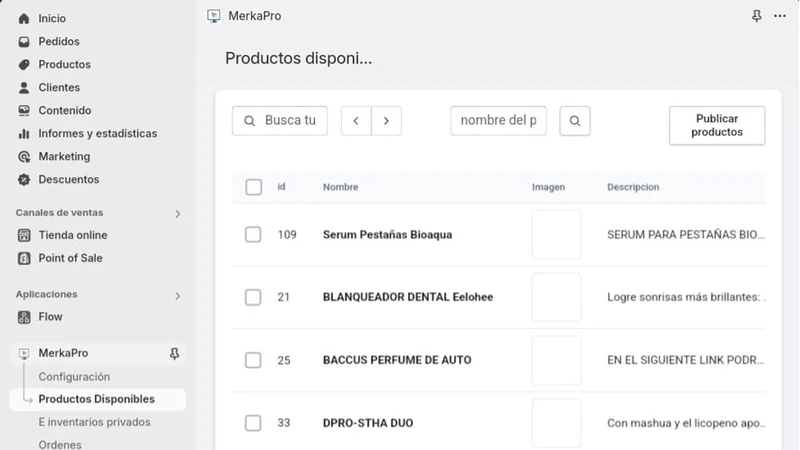Select Productos Disponibles submenu item
The width and height of the screenshot is (800, 450).
(96, 399)
